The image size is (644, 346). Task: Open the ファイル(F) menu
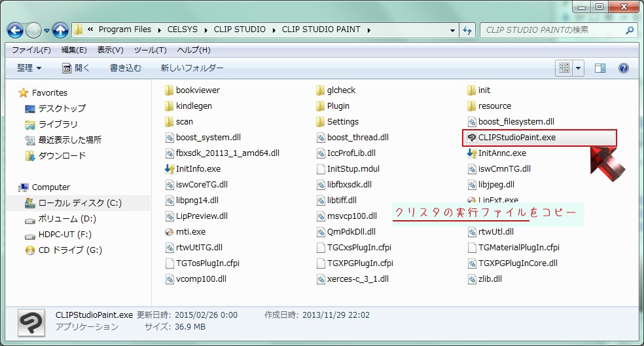tap(31, 50)
